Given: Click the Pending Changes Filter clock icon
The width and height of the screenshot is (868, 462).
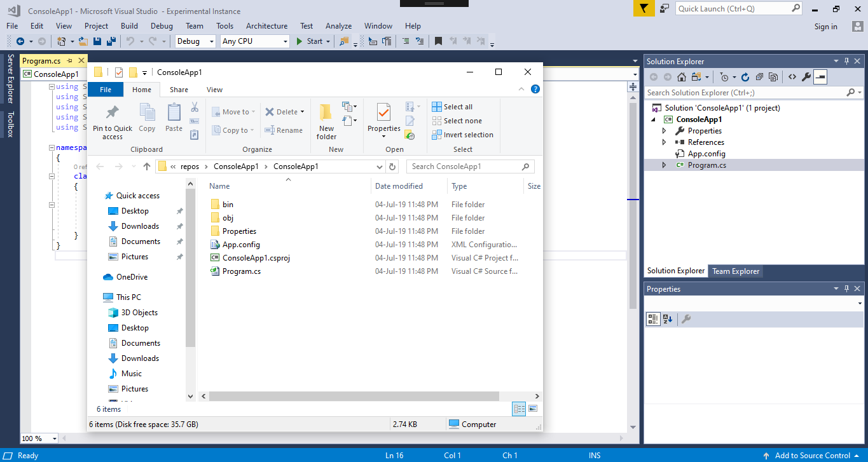Looking at the screenshot, I should [724, 77].
